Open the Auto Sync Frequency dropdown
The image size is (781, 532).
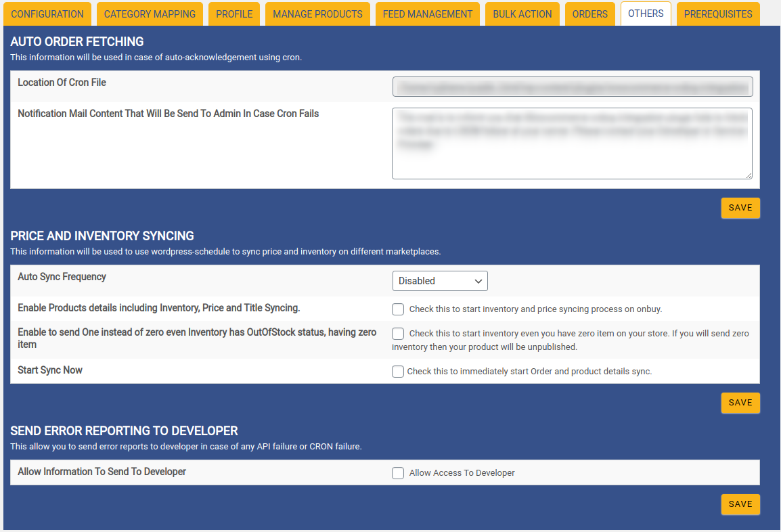440,281
